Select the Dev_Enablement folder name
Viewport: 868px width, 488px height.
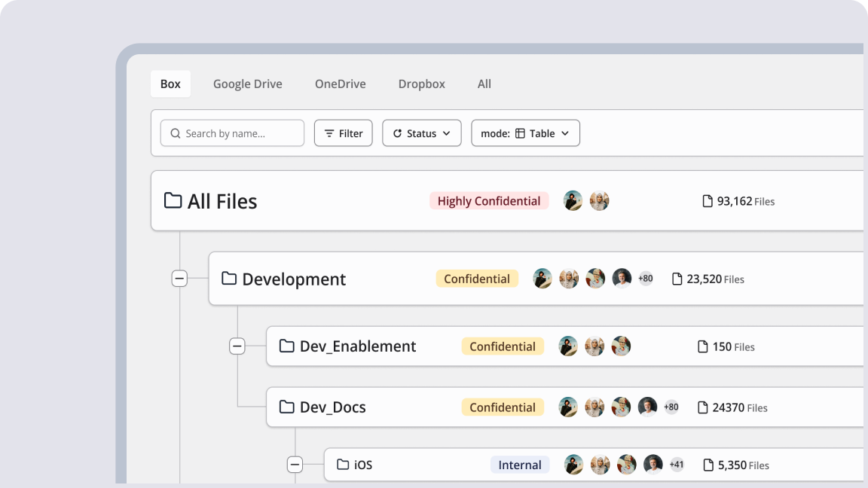click(x=358, y=346)
